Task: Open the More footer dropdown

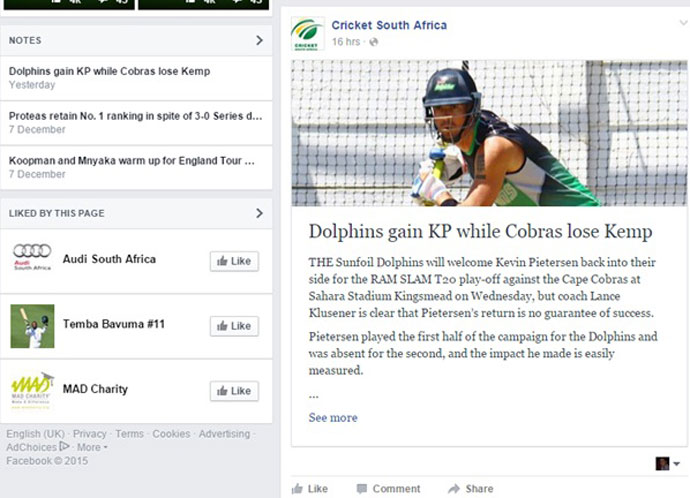Action: click(x=92, y=447)
